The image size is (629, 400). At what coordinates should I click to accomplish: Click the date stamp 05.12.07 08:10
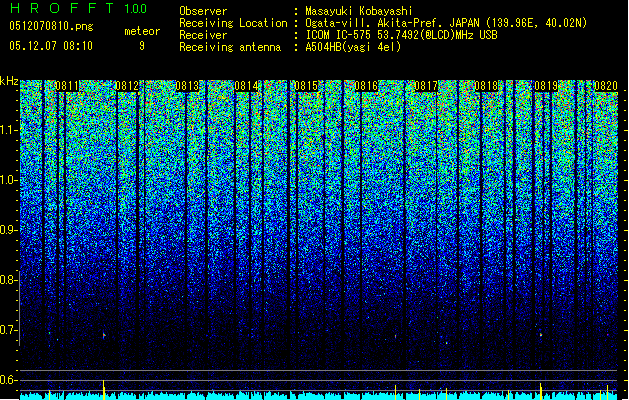pyautogui.click(x=51, y=46)
